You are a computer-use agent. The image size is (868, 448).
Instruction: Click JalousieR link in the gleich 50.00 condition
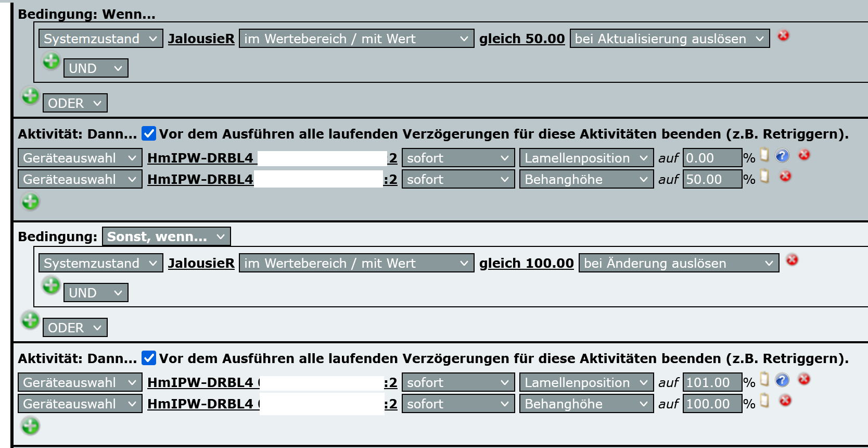[x=201, y=39]
